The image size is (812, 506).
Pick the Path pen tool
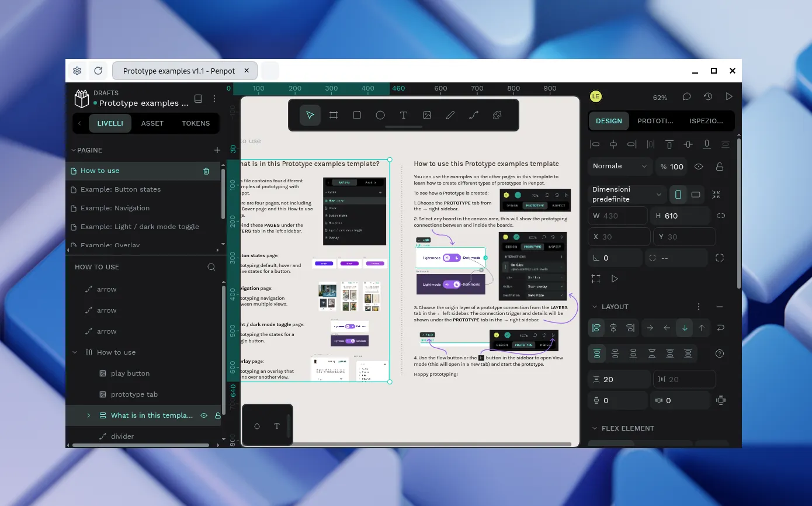[474, 115]
